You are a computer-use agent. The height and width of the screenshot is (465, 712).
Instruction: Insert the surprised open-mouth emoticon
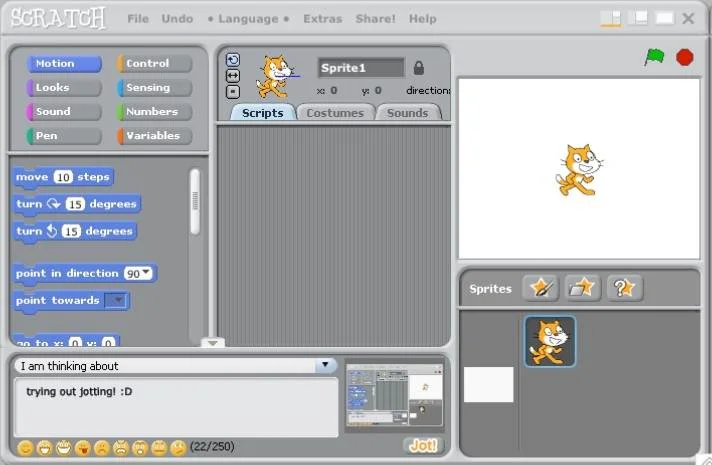point(140,448)
